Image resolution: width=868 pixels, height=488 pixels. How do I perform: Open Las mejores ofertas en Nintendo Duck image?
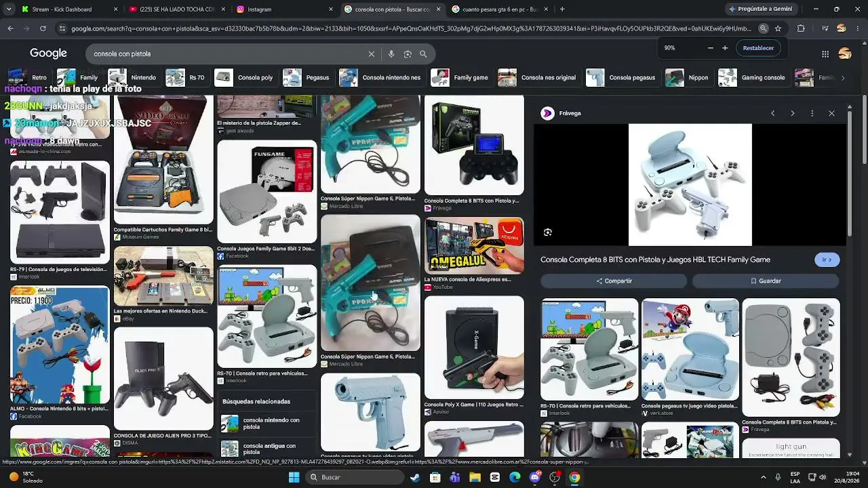click(163, 276)
